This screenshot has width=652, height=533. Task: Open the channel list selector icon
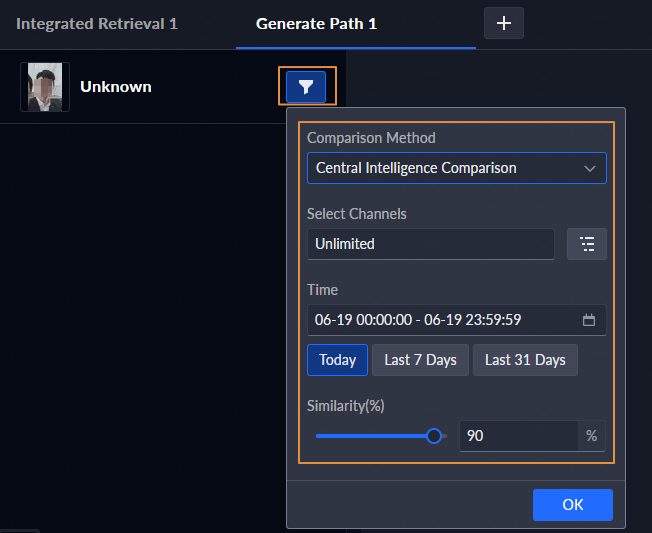587,244
